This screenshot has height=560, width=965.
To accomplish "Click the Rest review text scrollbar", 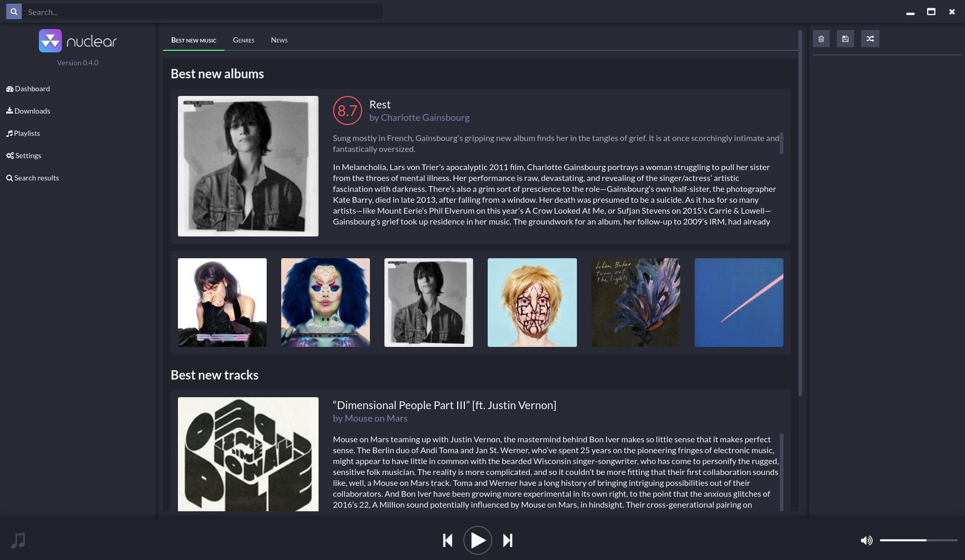I will click(x=781, y=143).
